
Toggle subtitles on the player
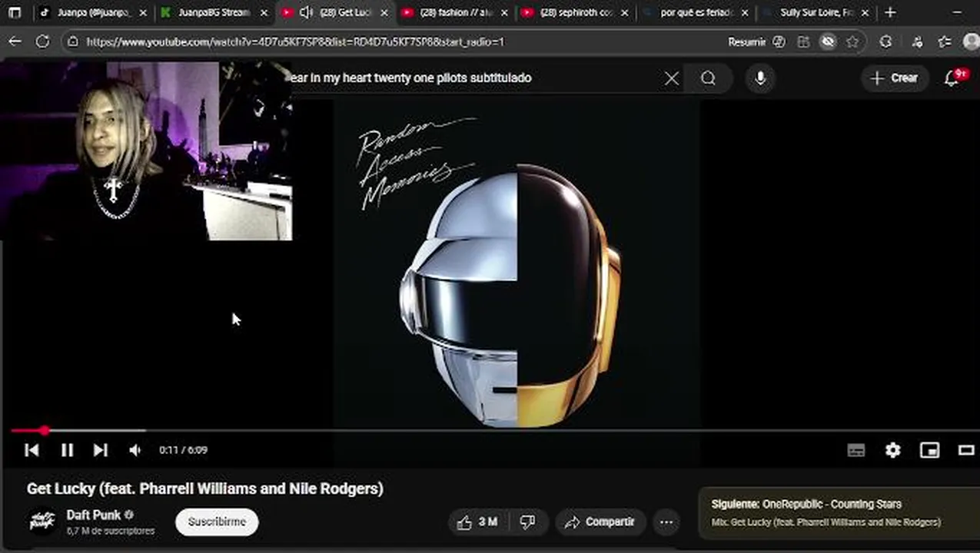click(856, 451)
